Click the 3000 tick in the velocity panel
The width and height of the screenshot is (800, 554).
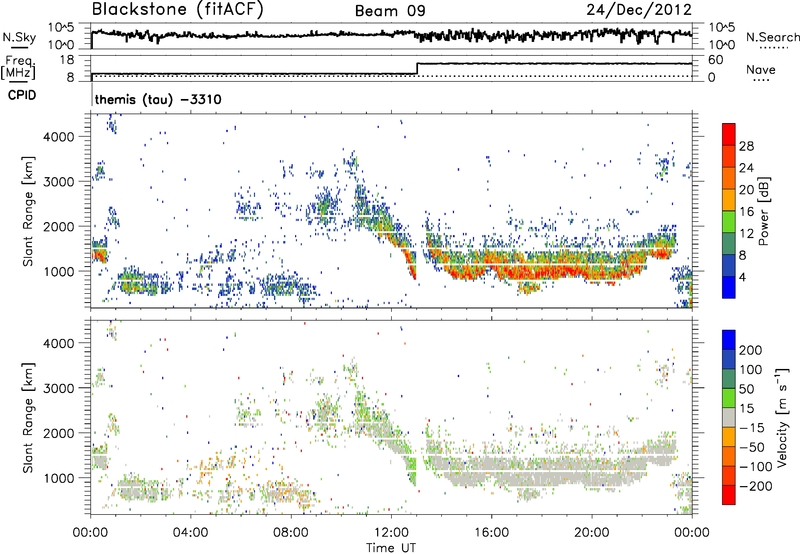58,388
